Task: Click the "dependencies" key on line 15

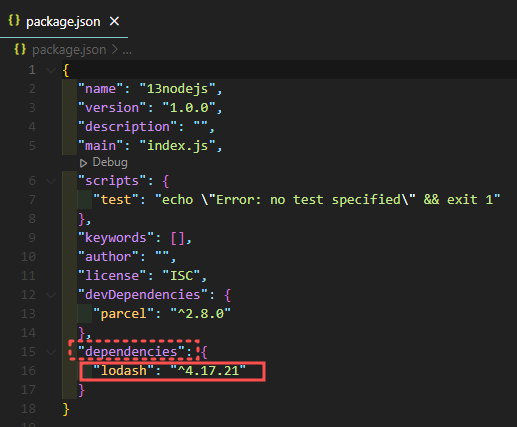Action: pyautogui.click(x=131, y=352)
